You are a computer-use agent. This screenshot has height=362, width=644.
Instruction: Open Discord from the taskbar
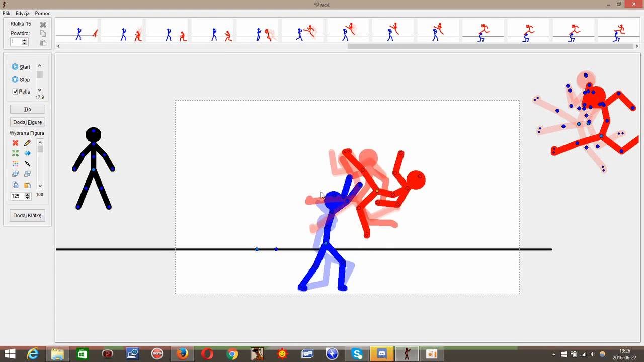pyautogui.click(x=382, y=354)
